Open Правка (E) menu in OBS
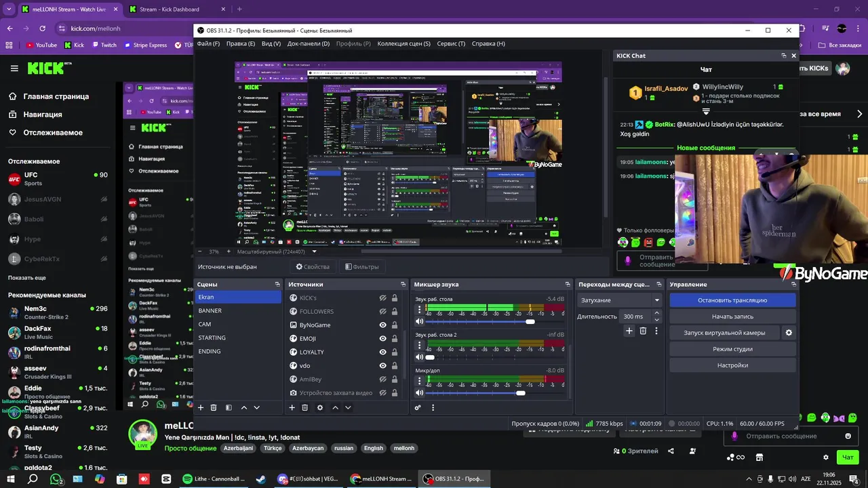 click(241, 43)
